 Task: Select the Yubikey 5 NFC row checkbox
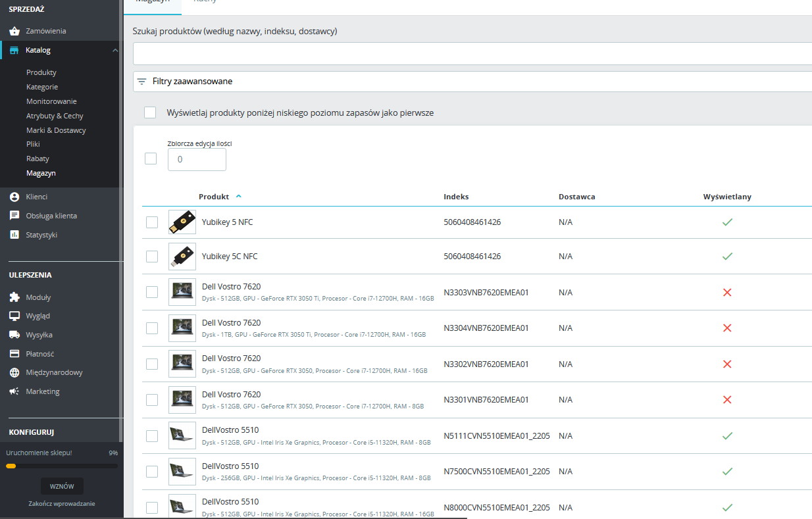[x=152, y=222]
